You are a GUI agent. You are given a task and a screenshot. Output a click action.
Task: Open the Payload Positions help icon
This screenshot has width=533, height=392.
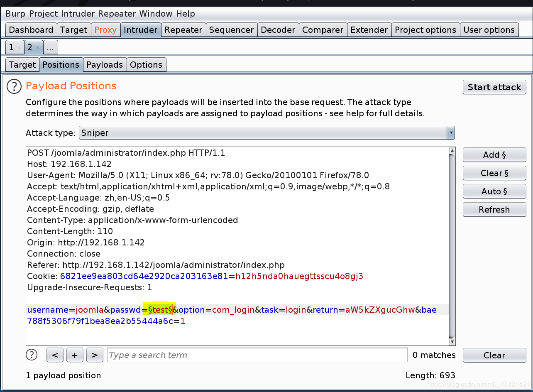(14, 86)
